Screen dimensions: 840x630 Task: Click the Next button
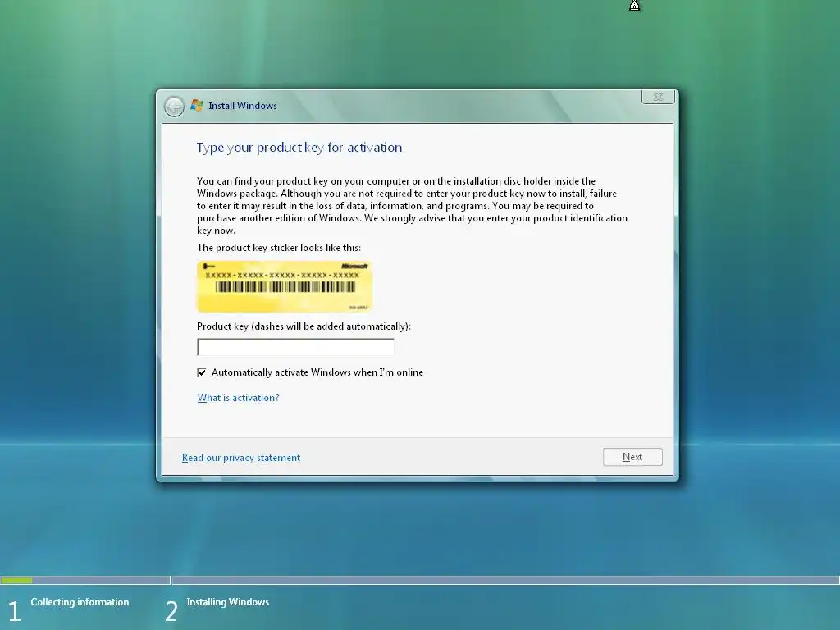[632, 457]
